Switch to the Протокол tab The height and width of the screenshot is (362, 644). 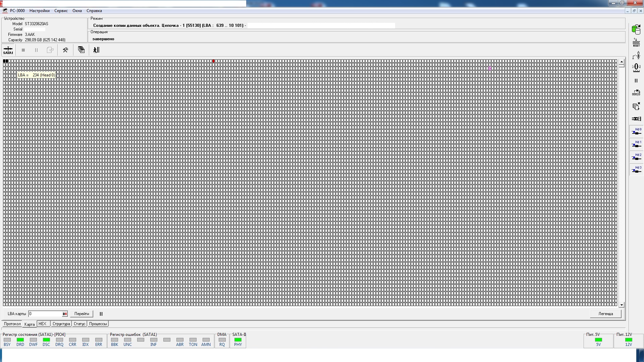tap(12, 324)
